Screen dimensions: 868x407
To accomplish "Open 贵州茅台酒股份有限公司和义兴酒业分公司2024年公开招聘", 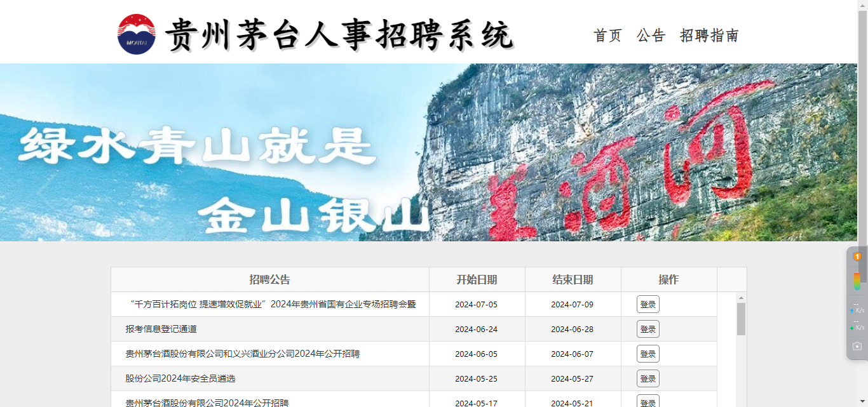I will pos(243,354).
